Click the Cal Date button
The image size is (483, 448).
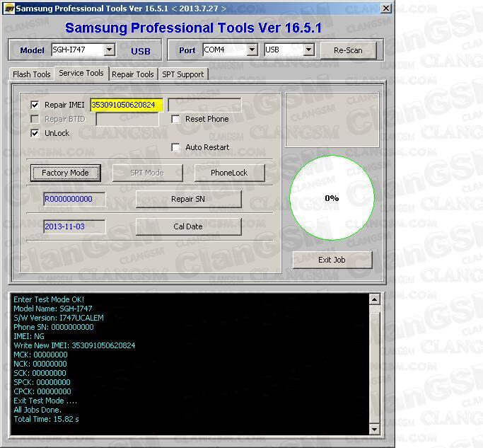pyautogui.click(x=188, y=226)
